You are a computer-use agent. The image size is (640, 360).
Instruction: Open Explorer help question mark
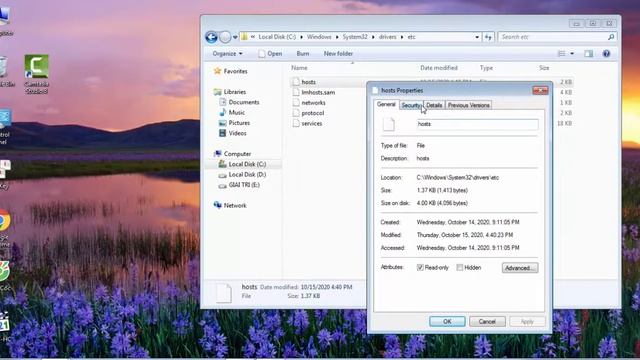[606, 54]
